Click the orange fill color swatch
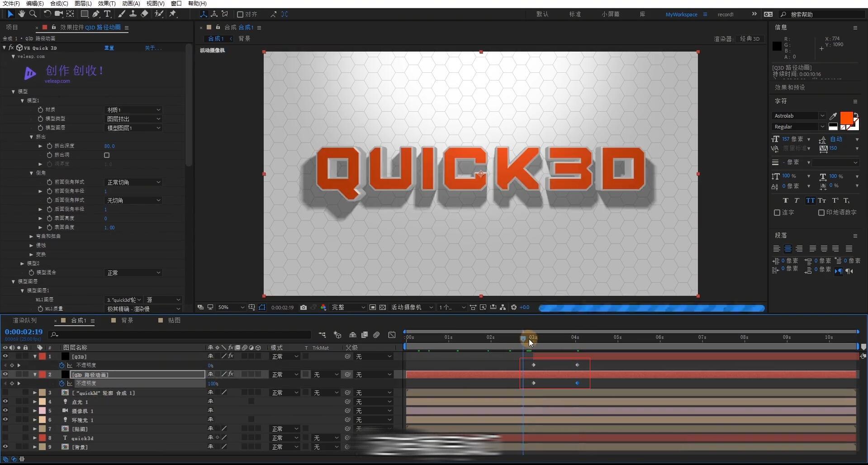Screen dimensions: 868x465 point(846,118)
